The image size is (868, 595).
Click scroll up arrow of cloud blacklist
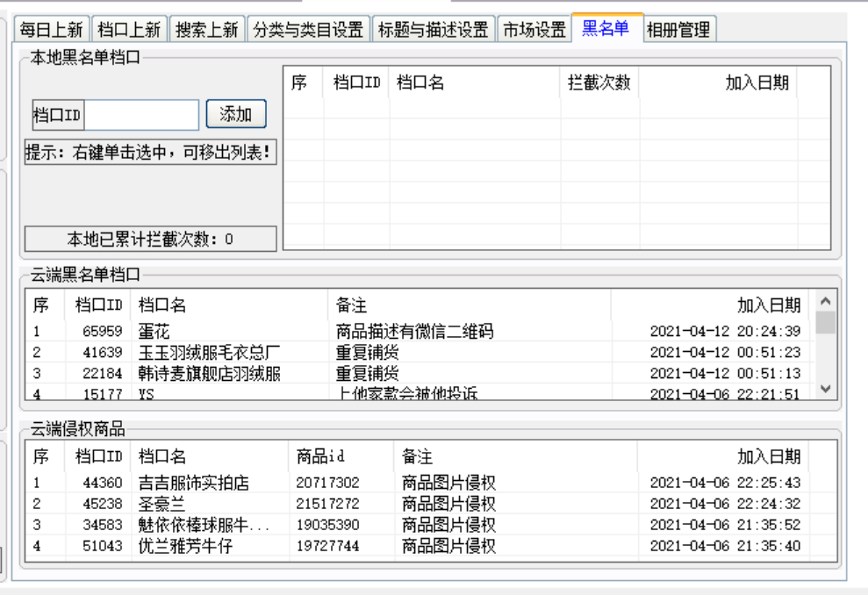826,301
